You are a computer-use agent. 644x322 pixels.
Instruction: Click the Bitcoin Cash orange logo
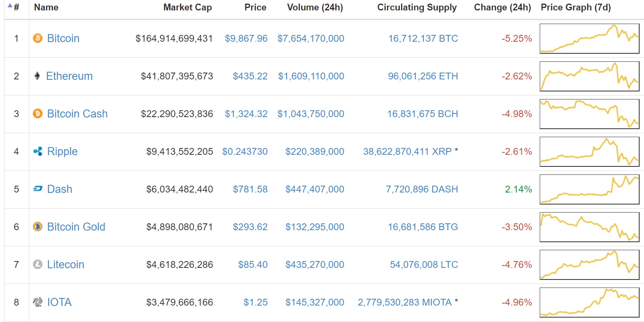point(37,114)
